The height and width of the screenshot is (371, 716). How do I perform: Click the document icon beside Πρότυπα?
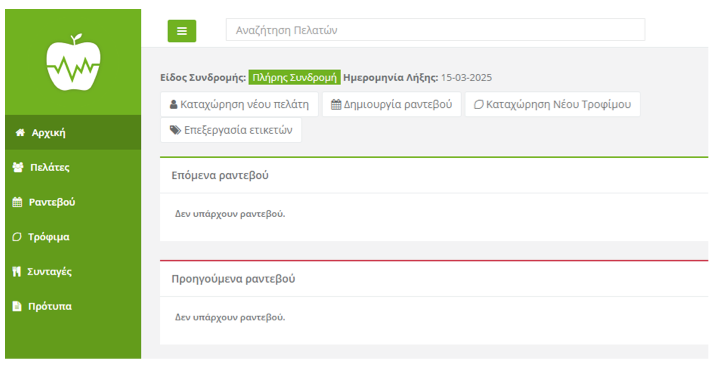point(17,306)
